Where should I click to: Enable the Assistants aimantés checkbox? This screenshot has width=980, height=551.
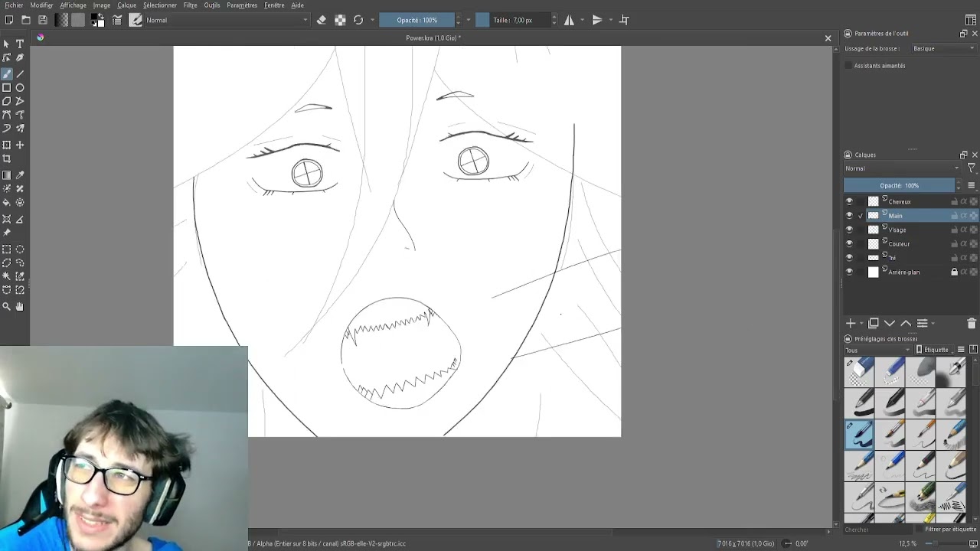(x=848, y=66)
